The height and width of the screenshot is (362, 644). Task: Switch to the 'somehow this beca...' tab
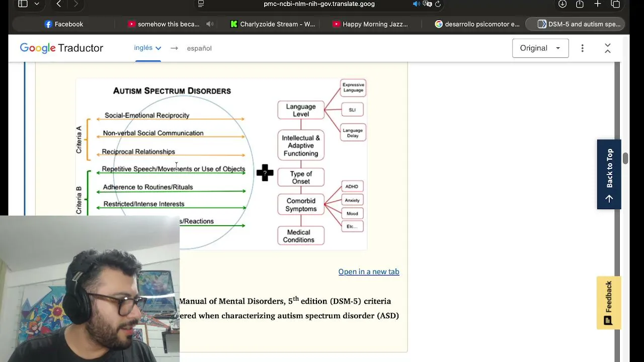pyautogui.click(x=164, y=24)
